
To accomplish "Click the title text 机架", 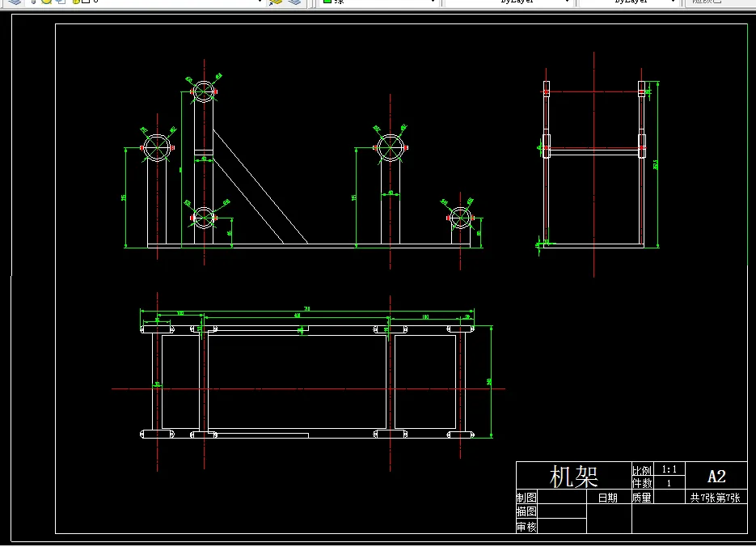I will click(x=574, y=477).
